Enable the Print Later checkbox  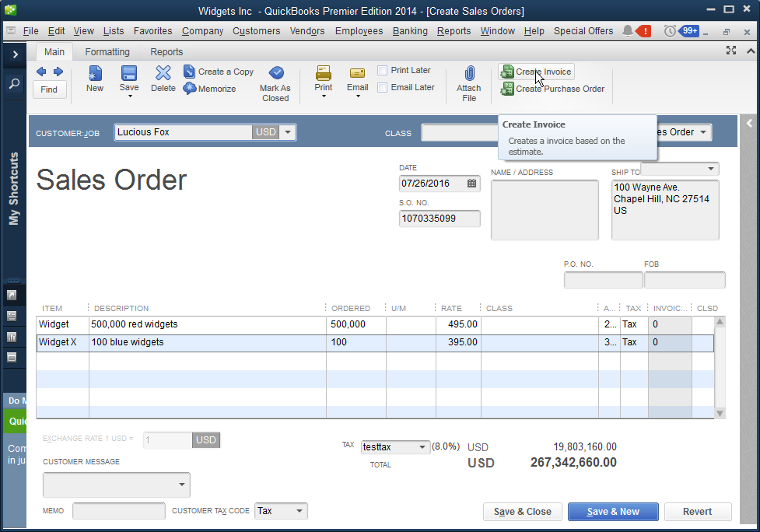point(383,70)
